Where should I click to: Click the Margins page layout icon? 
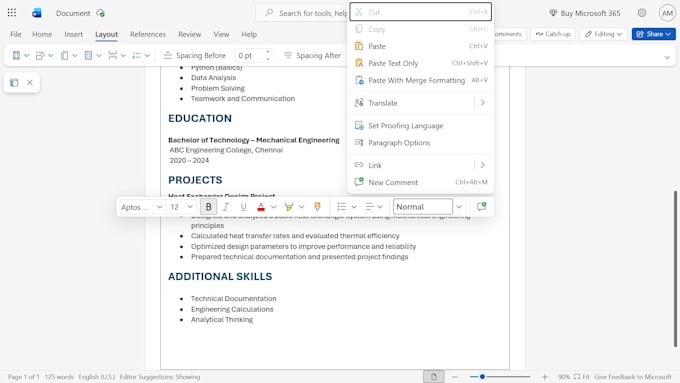[16, 56]
